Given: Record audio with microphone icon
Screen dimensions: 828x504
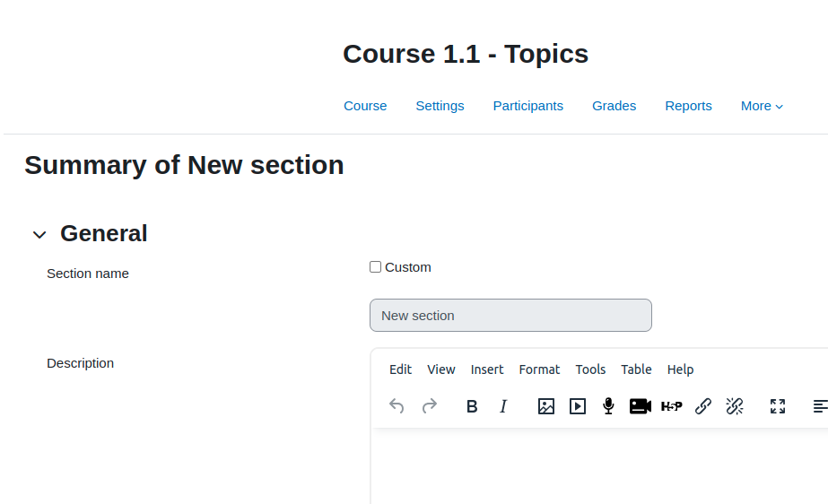Looking at the screenshot, I should click(x=608, y=406).
